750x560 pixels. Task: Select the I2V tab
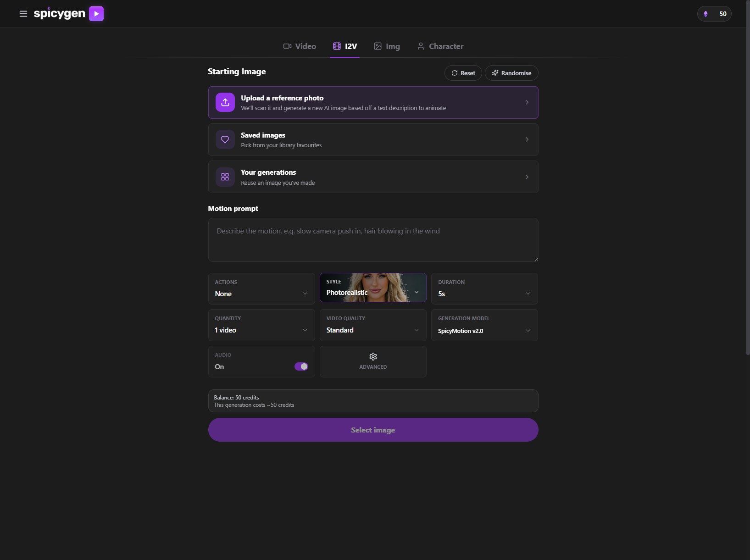345,46
